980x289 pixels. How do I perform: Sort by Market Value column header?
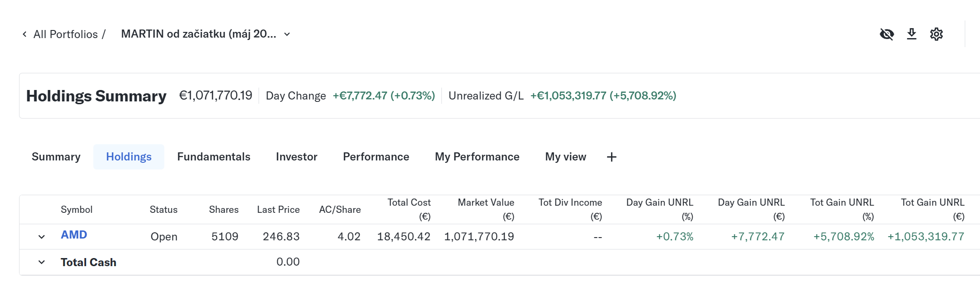click(485, 209)
